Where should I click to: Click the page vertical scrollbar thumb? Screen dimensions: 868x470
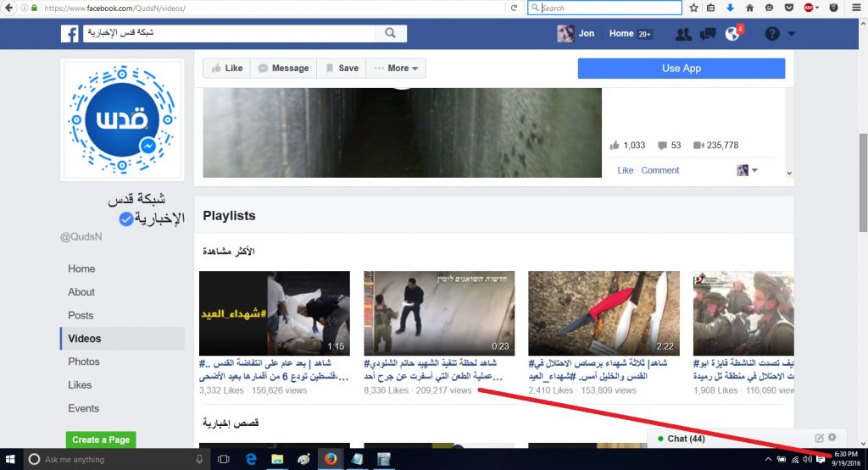[862, 182]
